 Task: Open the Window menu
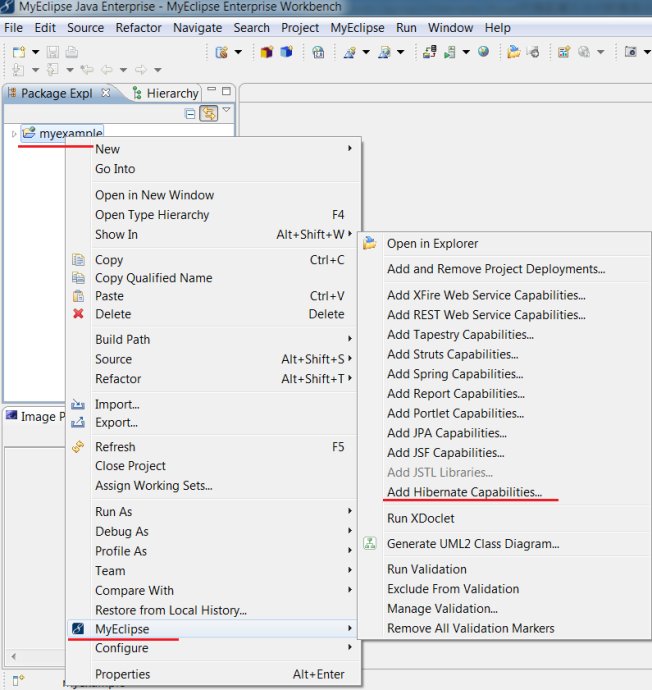tap(451, 28)
